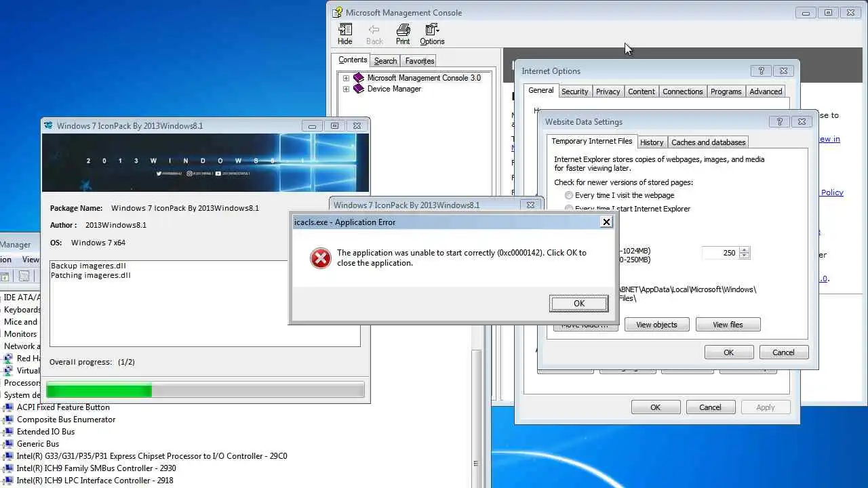Open View menu in Device Manager window
The height and width of the screenshot is (488, 868).
31,260
